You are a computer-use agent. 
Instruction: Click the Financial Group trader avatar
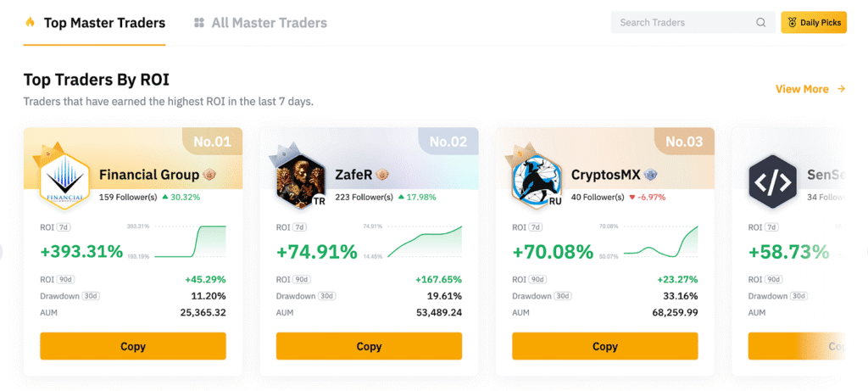(x=64, y=180)
